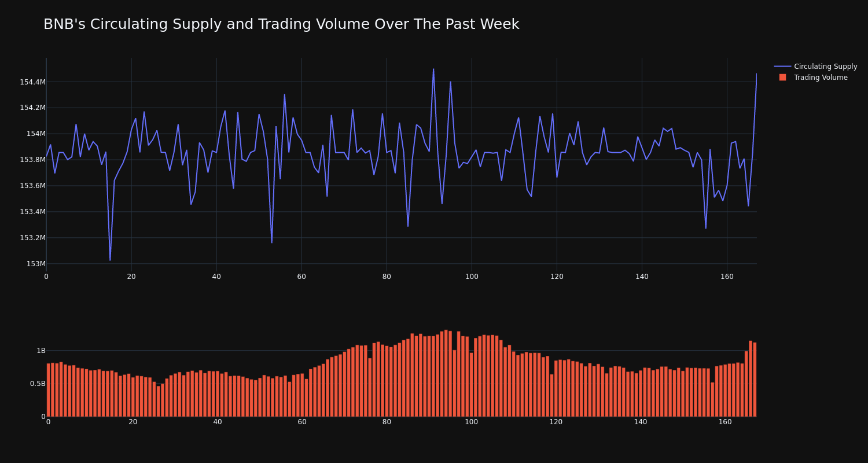
Task: Click the 1B label on volume axis
Action: pos(41,351)
